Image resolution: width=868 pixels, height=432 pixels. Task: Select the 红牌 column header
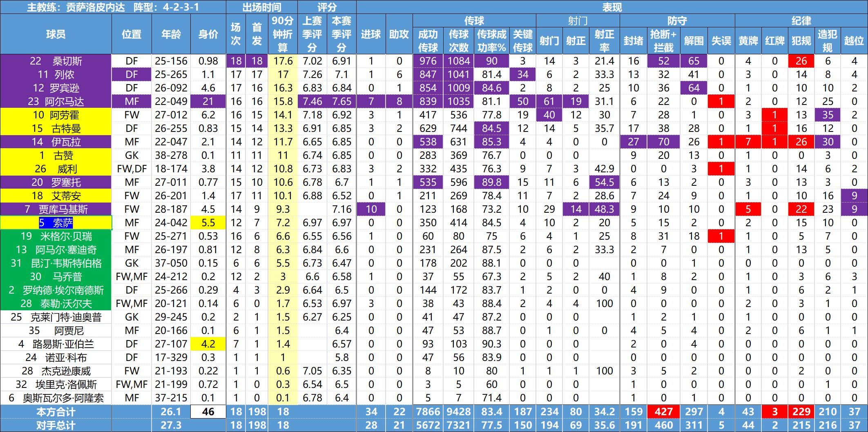775,41
